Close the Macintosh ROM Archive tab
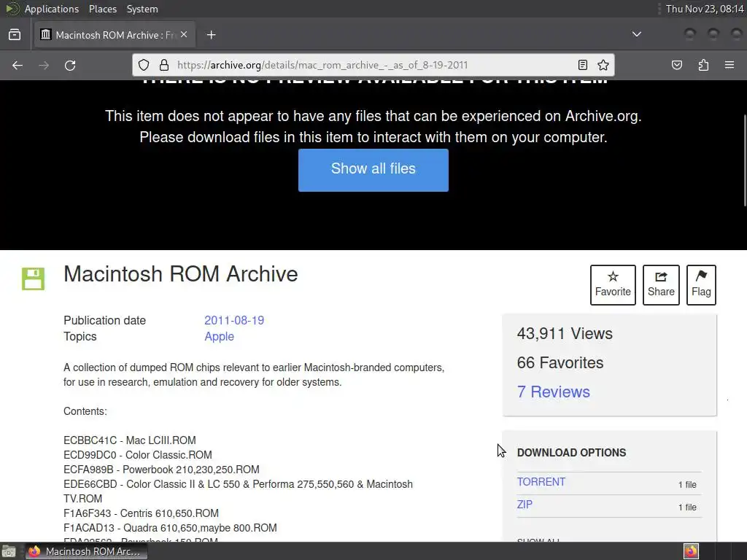 (x=184, y=34)
